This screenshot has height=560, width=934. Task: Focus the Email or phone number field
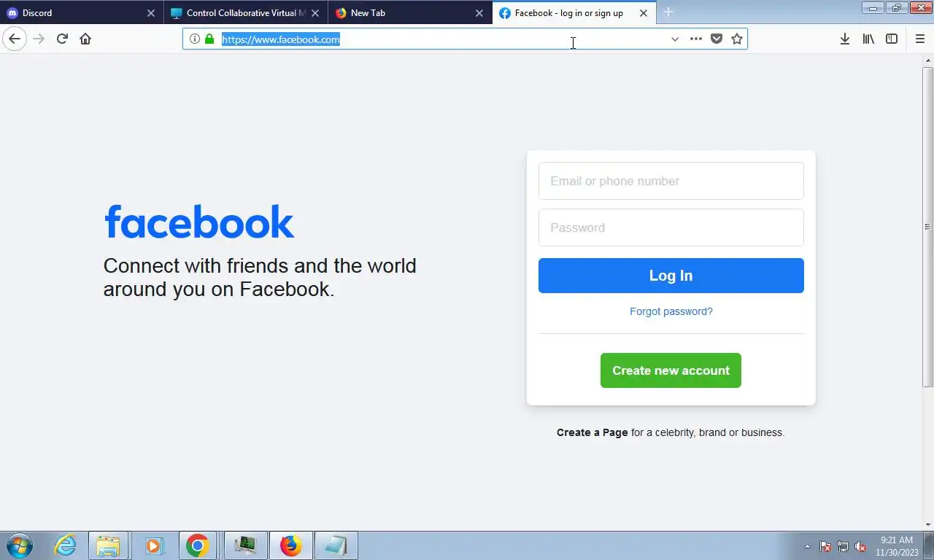[671, 181]
